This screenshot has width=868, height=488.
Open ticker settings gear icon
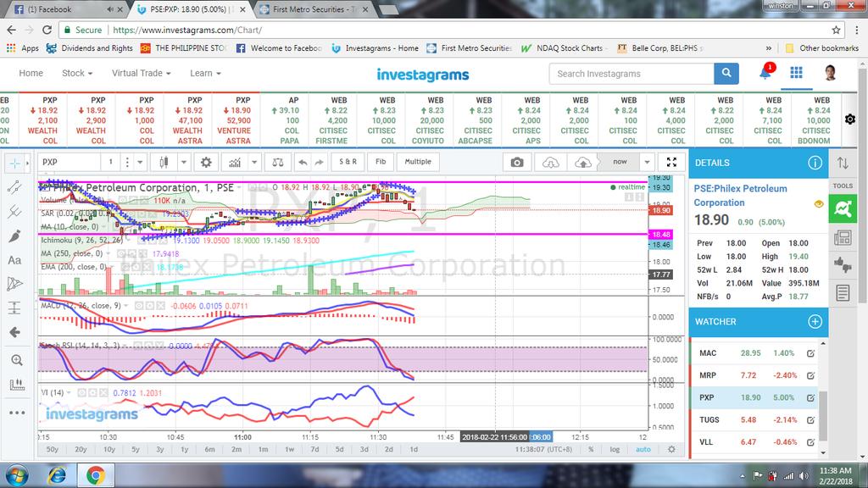[x=850, y=119]
